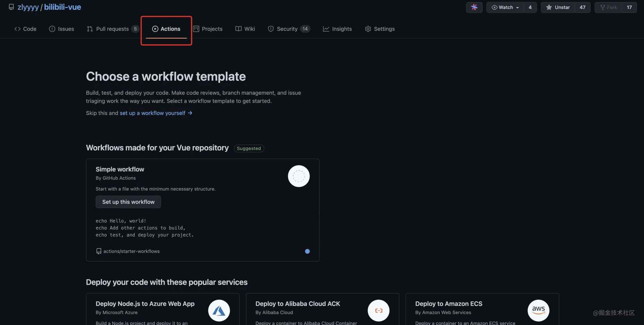Switch to the Wiki tab
Screen dimensions: 644x325
coord(245,29)
